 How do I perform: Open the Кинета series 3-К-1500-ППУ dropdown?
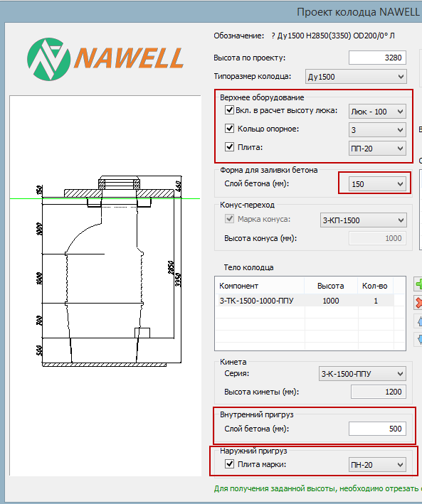click(362, 374)
